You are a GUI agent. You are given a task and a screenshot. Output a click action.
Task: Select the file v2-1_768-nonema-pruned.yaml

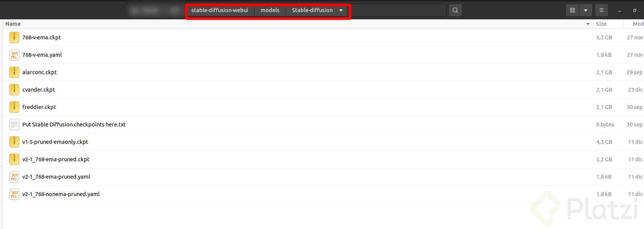point(61,194)
